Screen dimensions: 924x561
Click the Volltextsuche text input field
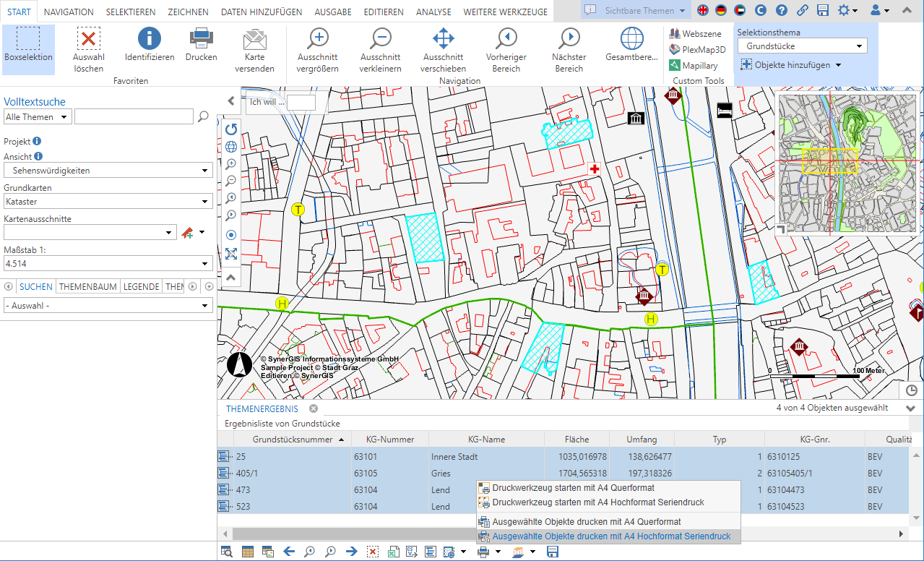[134, 116]
